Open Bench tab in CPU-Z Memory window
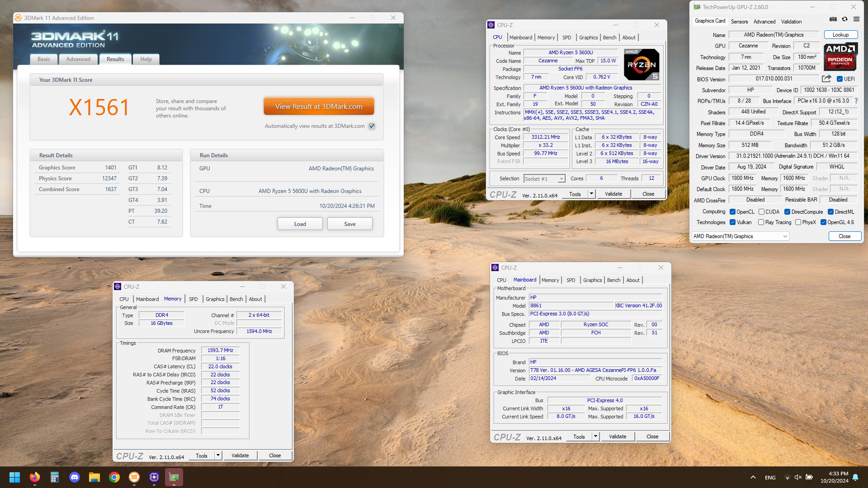Screen dimensions: 868x488 click(x=236, y=299)
